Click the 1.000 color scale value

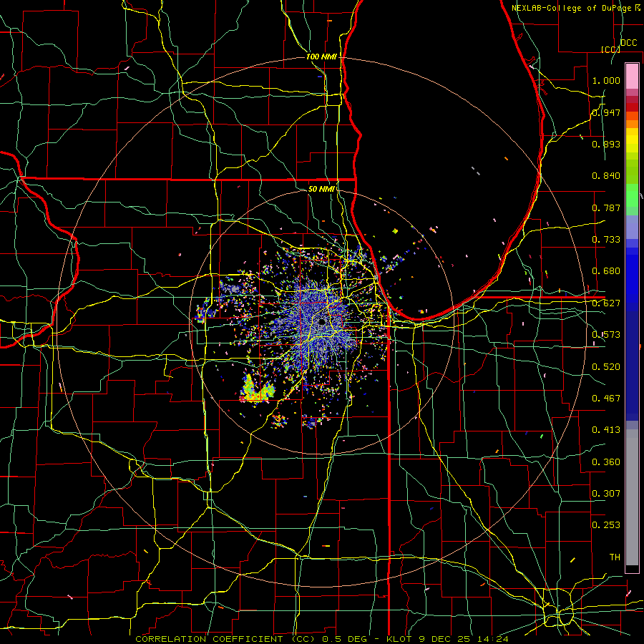[x=606, y=80]
